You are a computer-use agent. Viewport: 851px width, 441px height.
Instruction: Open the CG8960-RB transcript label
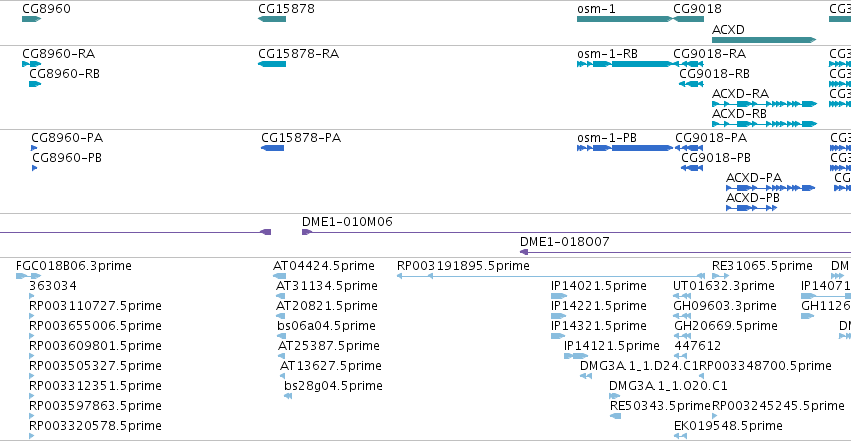click(65, 74)
